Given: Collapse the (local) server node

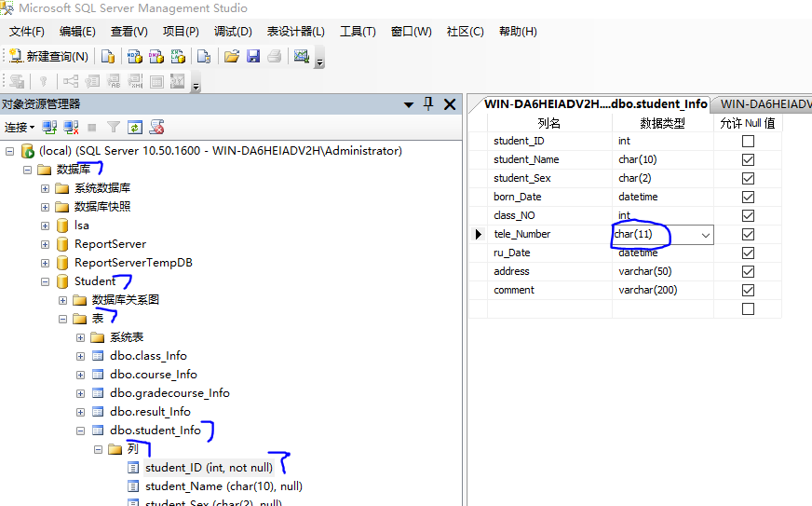Looking at the screenshot, I should tap(10, 151).
